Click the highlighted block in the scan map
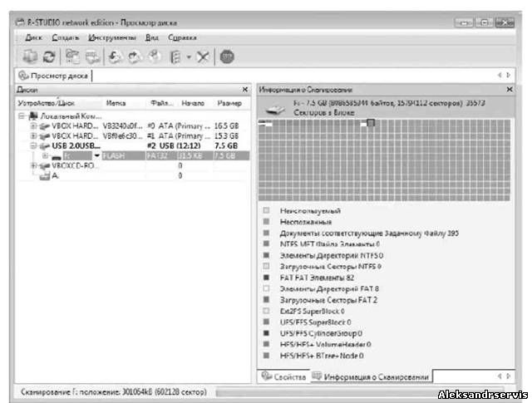The image size is (532, 403). click(371, 123)
